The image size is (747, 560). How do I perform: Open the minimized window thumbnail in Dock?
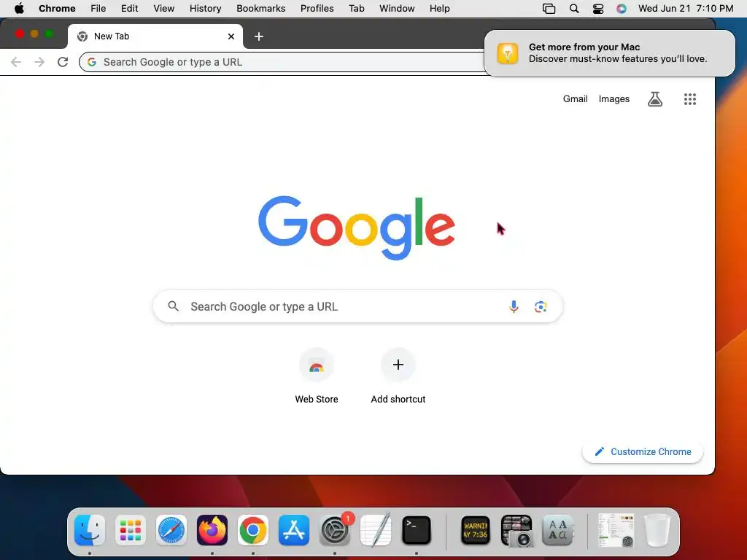click(616, 530)
